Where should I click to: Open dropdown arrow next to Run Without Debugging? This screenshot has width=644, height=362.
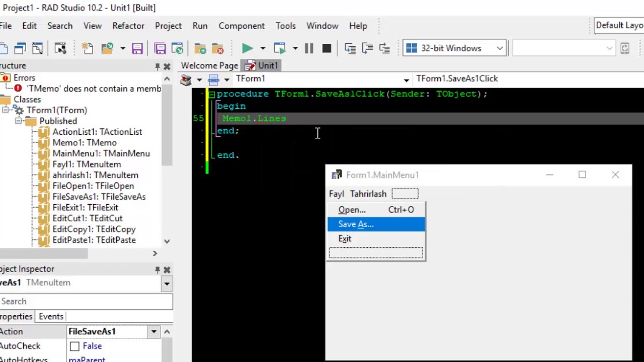click(295, 48)
